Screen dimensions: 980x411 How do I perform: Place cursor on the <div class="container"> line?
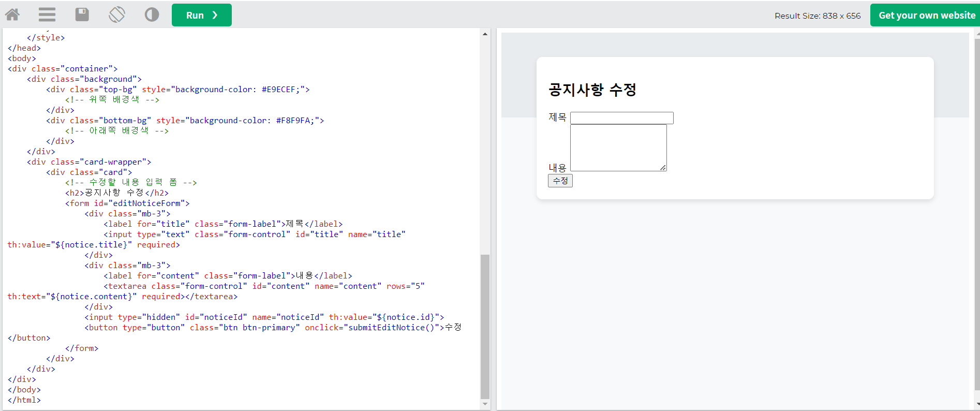(x=63, y=69)
